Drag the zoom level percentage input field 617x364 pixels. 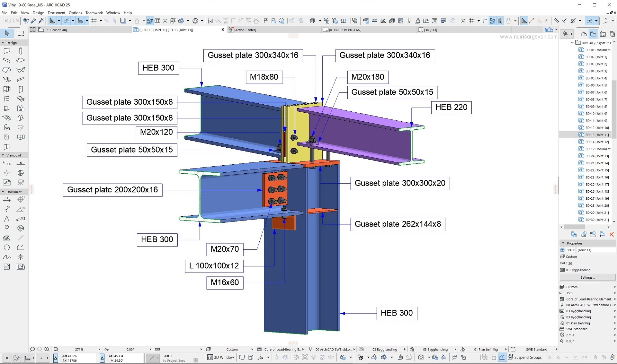(x=79, y=349)
